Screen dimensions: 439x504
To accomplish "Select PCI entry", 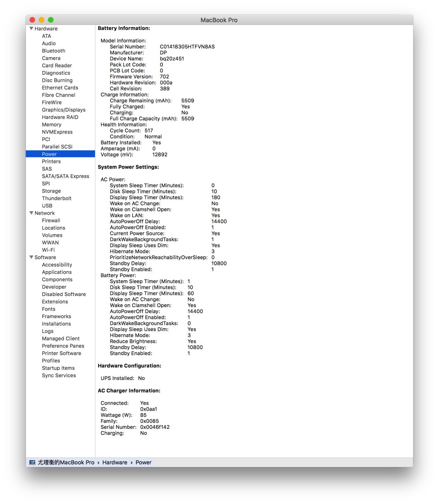I will (x=46, y=139).
